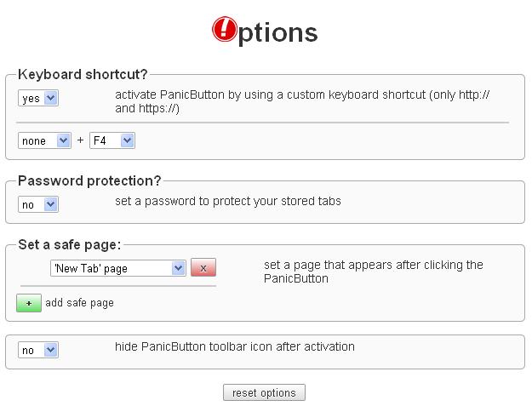The width and height of the screenshot is (532, 406).
Task: Click the plus sign between key dropdowns
Action: [80, 140]
